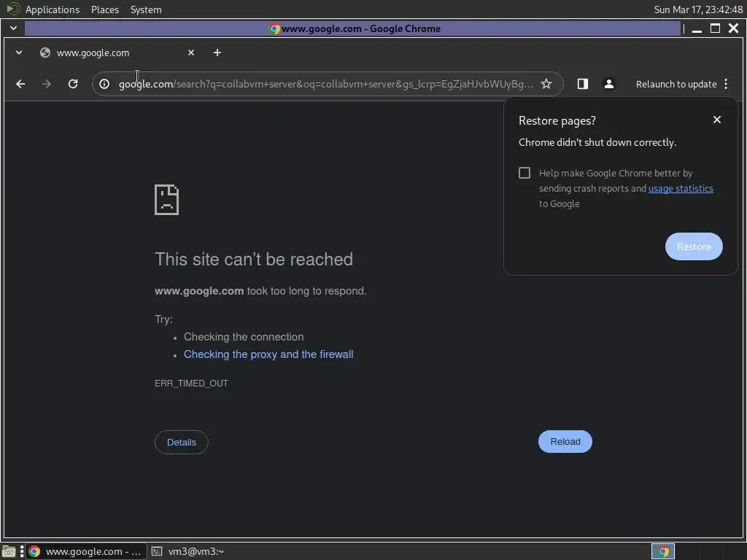The height and width of the screenshot is (560, 747).
Task: Open the tab search dropdown chevron
Action: click(19, 52)
